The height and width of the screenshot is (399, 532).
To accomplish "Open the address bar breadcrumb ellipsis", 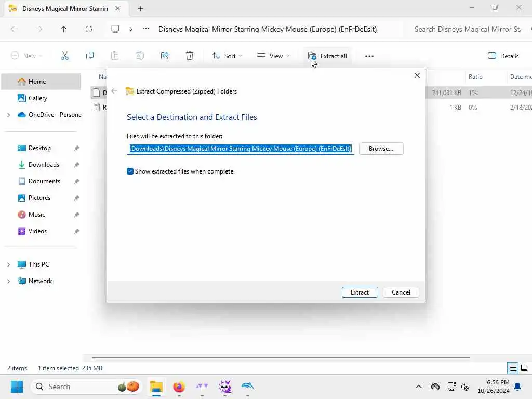I will (x=146, y=29).
